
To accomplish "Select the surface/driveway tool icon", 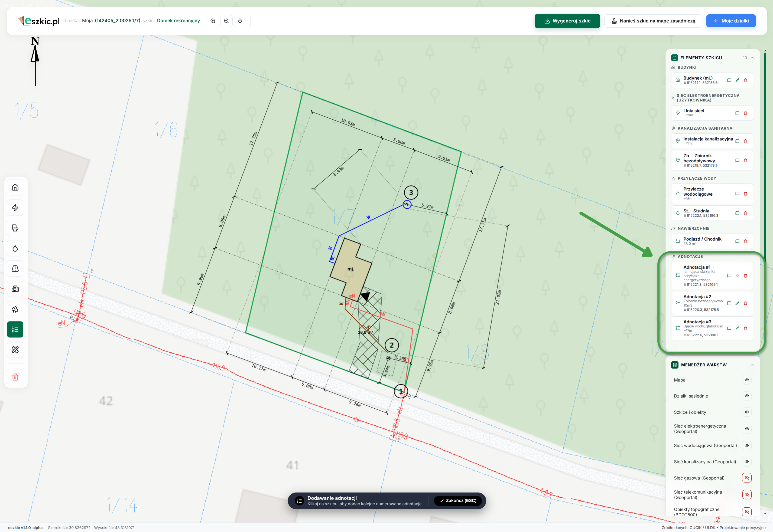I will [15, 269].
